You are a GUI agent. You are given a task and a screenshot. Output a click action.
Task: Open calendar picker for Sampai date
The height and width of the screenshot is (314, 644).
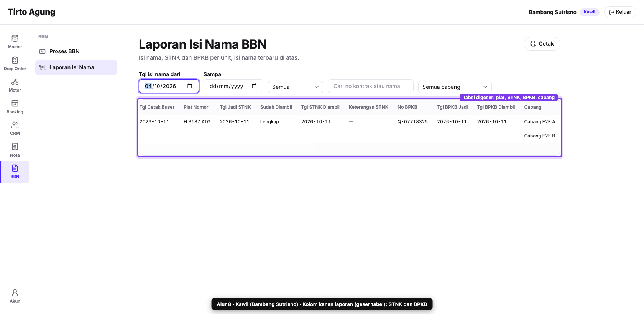[x=254, y=86]
